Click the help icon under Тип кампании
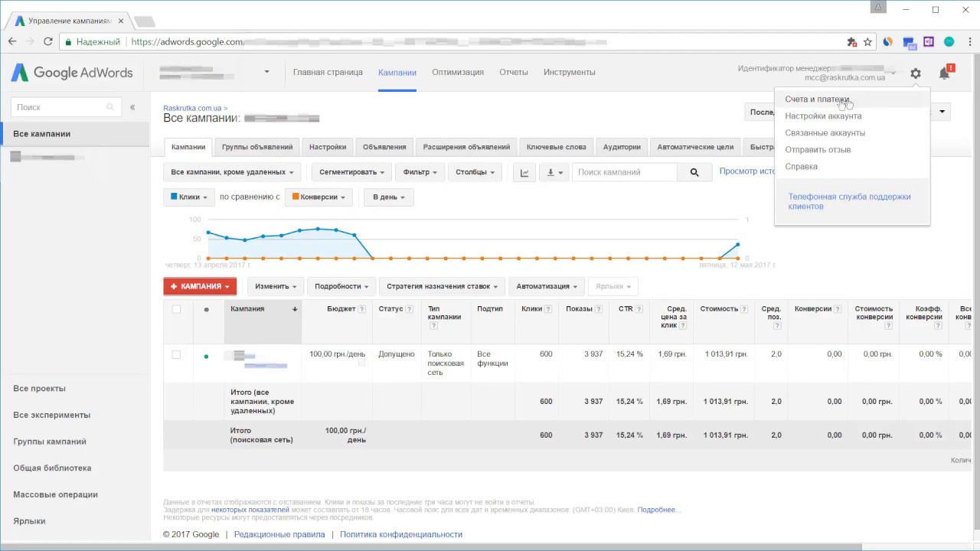This screenshot has width=980, height=551. [433, 326]
